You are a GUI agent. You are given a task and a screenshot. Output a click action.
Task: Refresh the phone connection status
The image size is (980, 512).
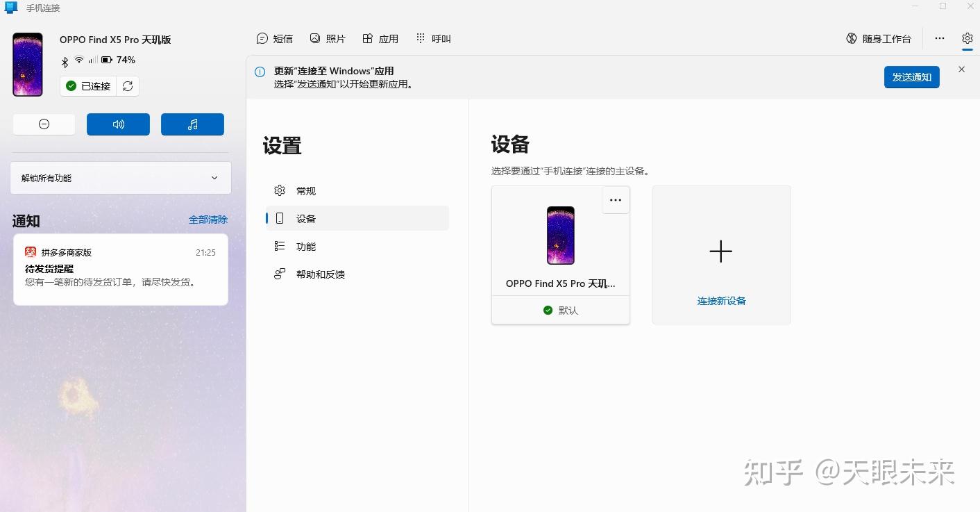pyautogui.click(x=128, y=86)
